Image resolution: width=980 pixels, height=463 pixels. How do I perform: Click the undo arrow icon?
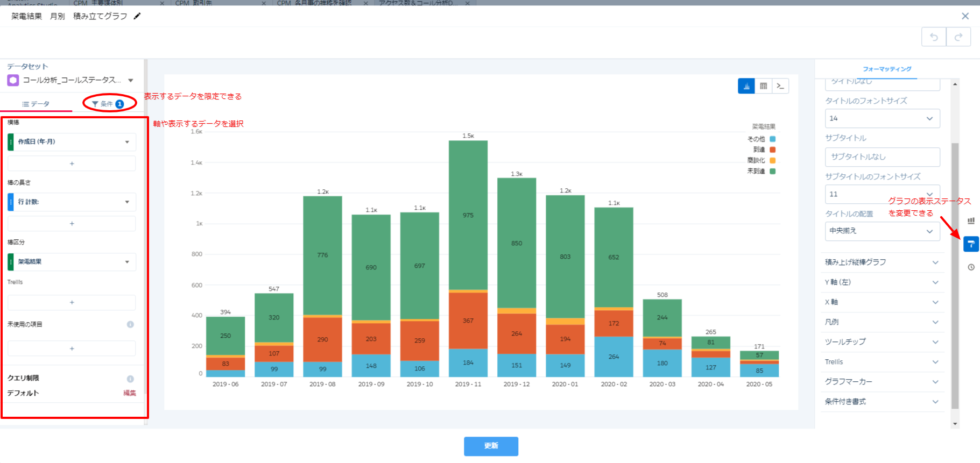pos(934,37)
